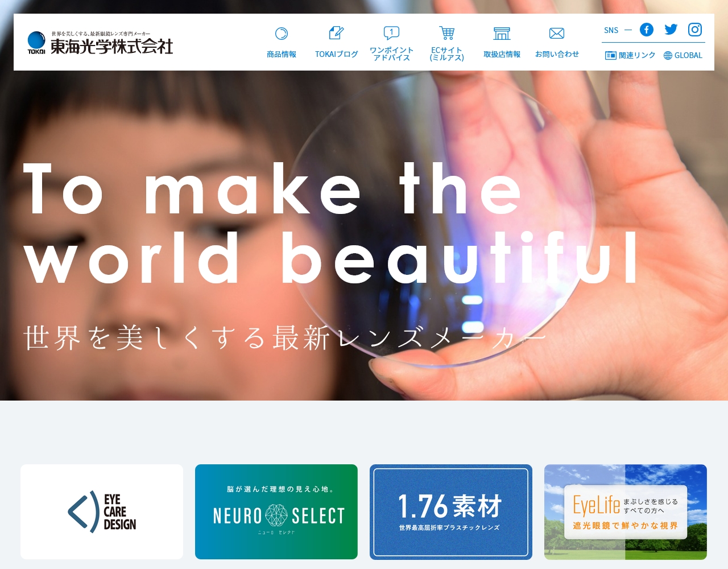Open the EyeLife 遮光眼鏡 banner
The height and width of the screenshot is (569, 728).
click(x=626, y=512)
